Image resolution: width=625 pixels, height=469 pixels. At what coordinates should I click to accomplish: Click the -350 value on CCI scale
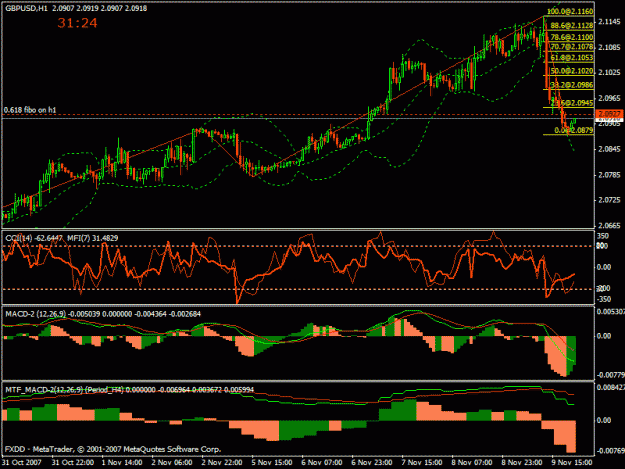pyautogui.click(x=604, y=299)
